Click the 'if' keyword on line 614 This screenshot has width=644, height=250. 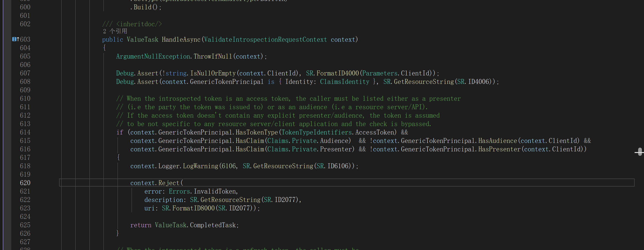(x=120, y=132)
